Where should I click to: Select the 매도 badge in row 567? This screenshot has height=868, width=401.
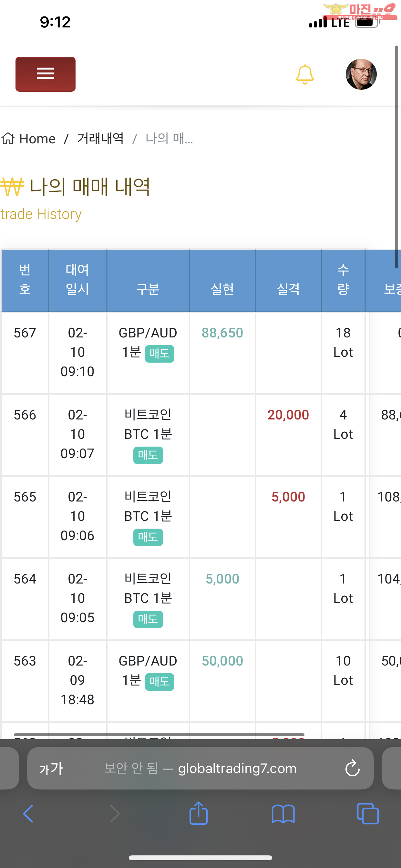click(159, 354)
